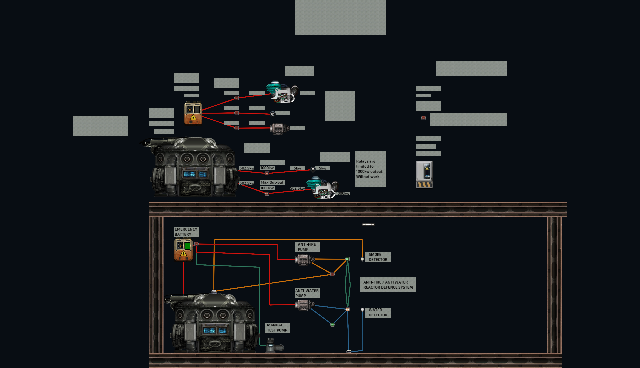Select the label above the small floor pump
Viewport: 640px width, 368px height.
coord(277,328)
